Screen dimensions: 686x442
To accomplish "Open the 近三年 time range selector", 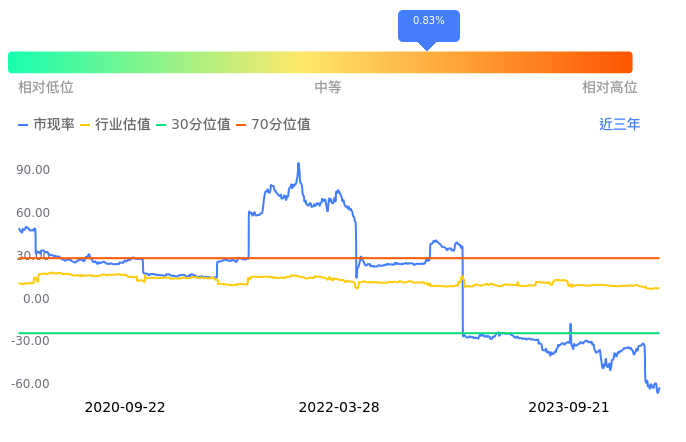I will pyautogui.click(x=619, y=125).
